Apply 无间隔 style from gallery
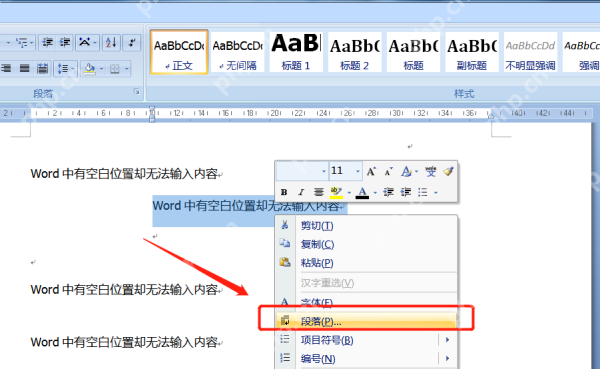Screen dimensions: 600x369 [x=237, y=52]
